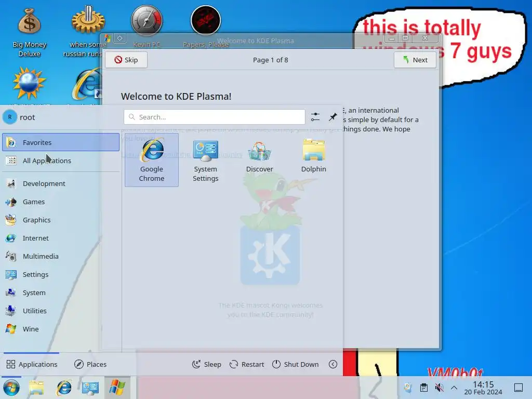Click the Windows start orb
Viewport: 532px width, 399px height.
click(11, 388)
